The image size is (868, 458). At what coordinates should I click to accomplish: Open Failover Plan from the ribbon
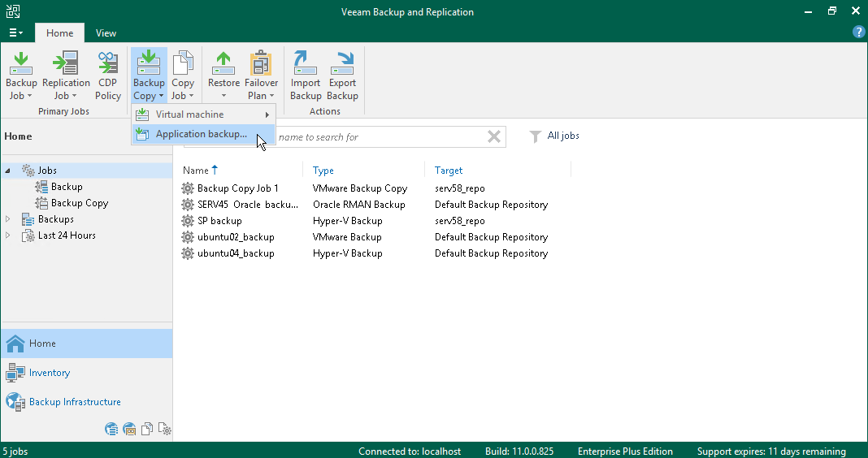click(261, 76)
